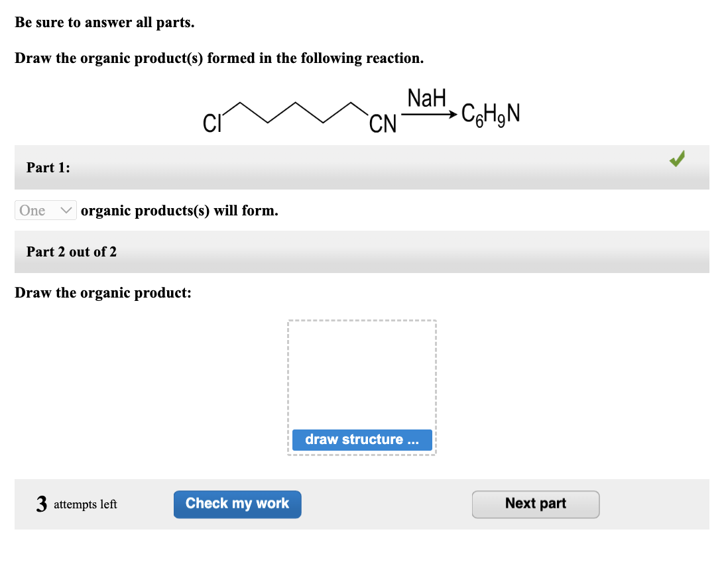Viewport: 728px width, 566px height.
Task: Click the 3 attempts left counter
Action: pos(76,504)
